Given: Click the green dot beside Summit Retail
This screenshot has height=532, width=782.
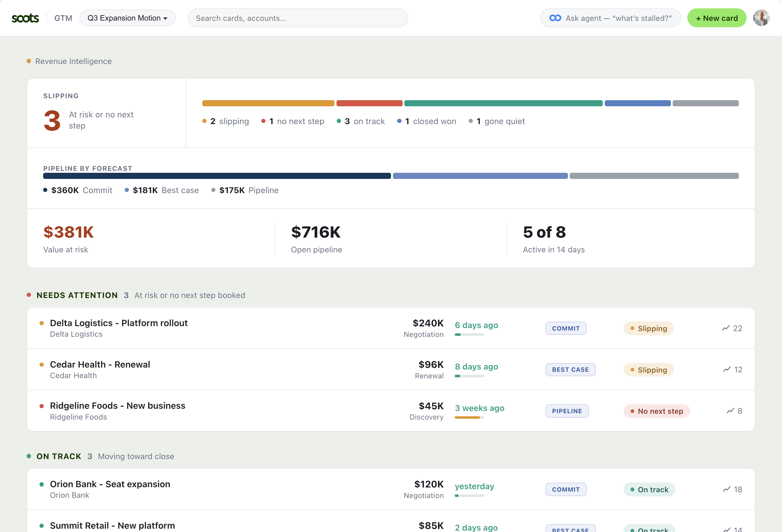Looking at the screenshot, I should 42,526.
